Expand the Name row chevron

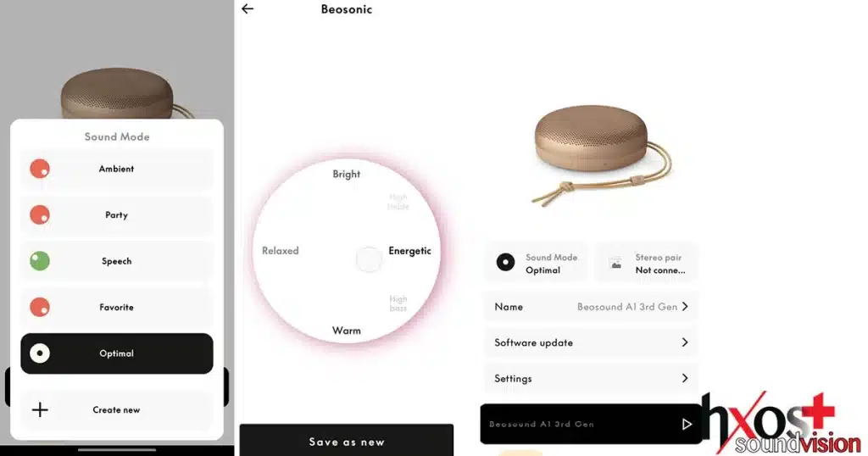(x=685, y=307)
